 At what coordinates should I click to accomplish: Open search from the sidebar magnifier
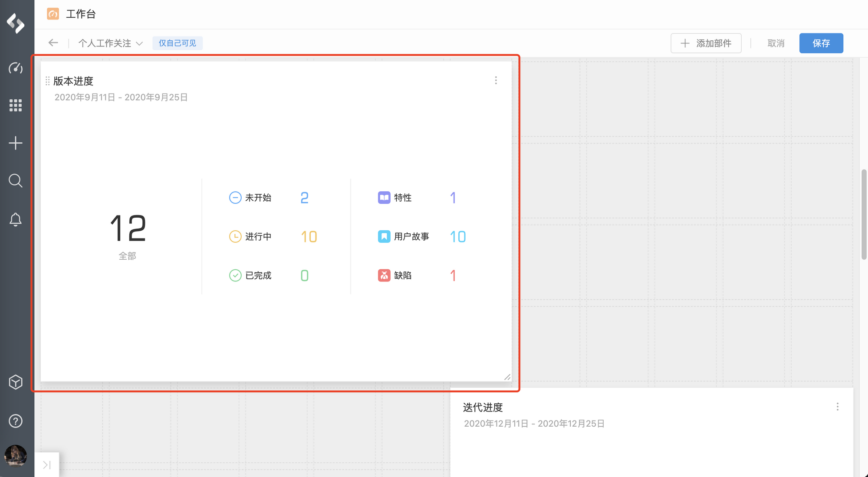click(16, 180)
